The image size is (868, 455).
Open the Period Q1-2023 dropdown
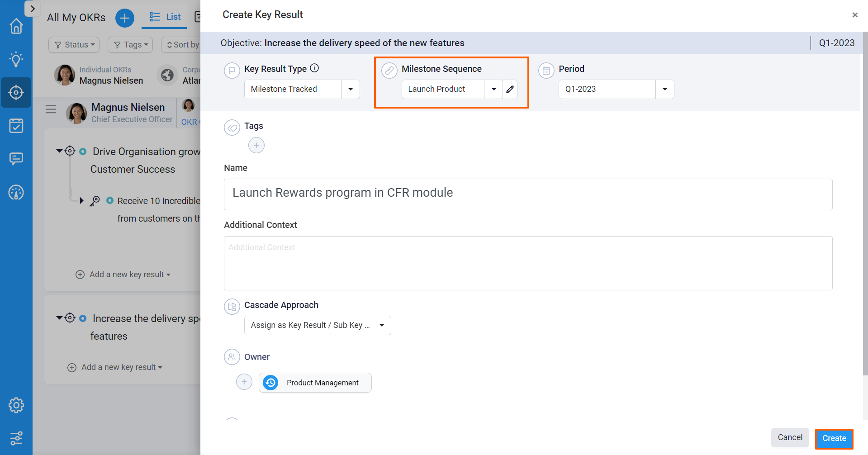pos(664,89)
